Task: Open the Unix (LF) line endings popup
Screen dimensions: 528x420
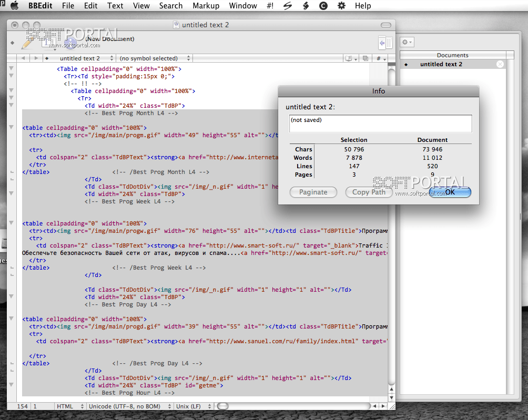Action: click(194, 406)
